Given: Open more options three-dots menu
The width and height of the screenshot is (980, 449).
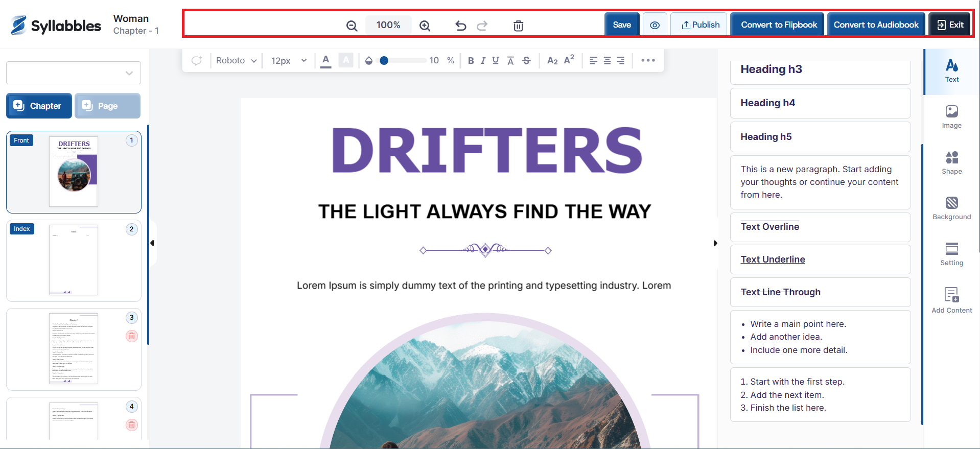Looking at the screenshot, I should [x=648, y=60].
